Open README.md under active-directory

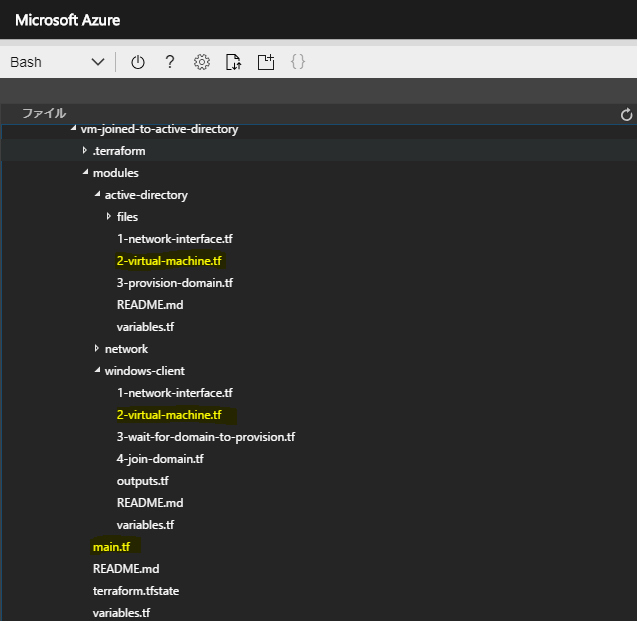click(150, 305)
